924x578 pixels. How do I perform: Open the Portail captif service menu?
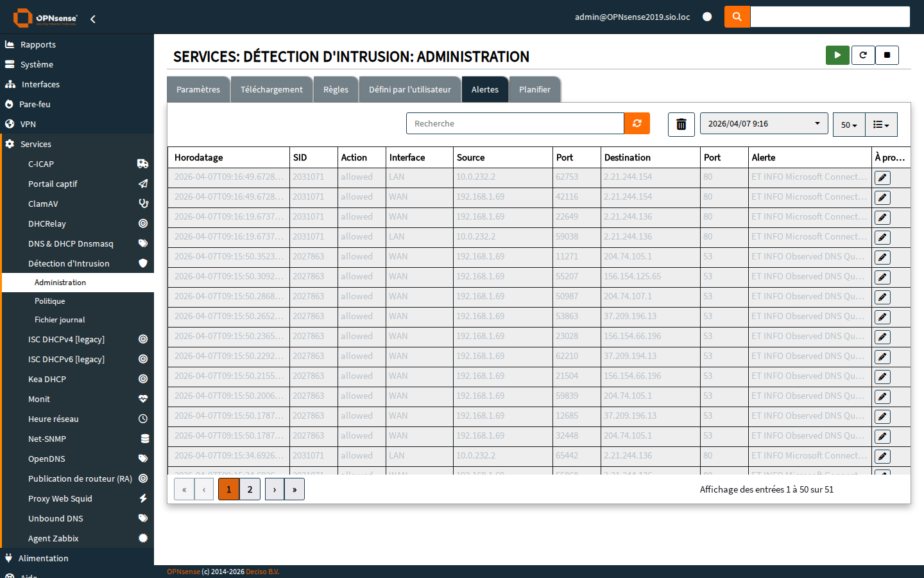(x=78, y=184)
